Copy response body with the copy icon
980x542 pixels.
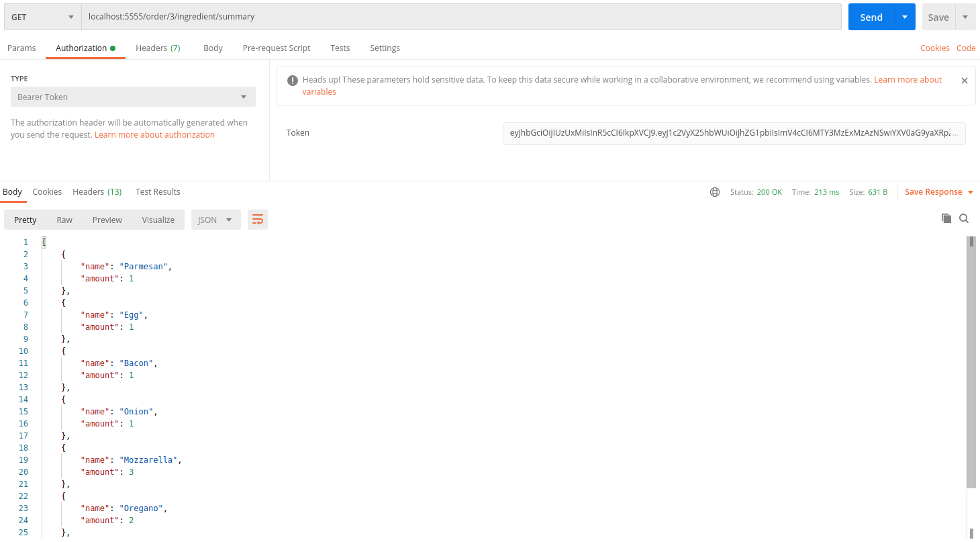(x=946, y=218)
